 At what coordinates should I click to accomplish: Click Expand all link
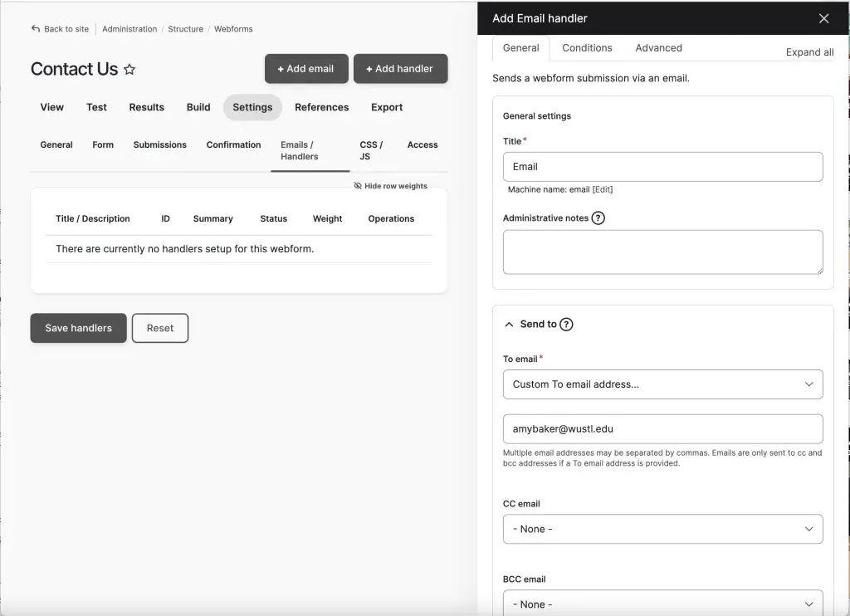[809, 52]
